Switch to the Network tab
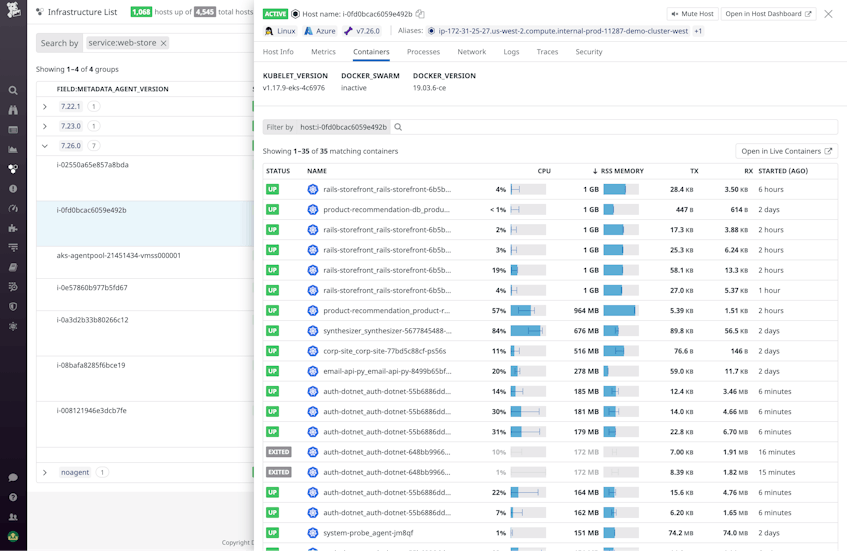The image size is (847, 551). [x=472, y=52]
